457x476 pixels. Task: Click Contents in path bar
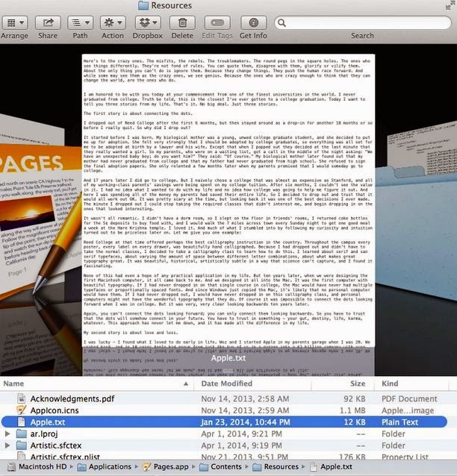coord(226,466)
